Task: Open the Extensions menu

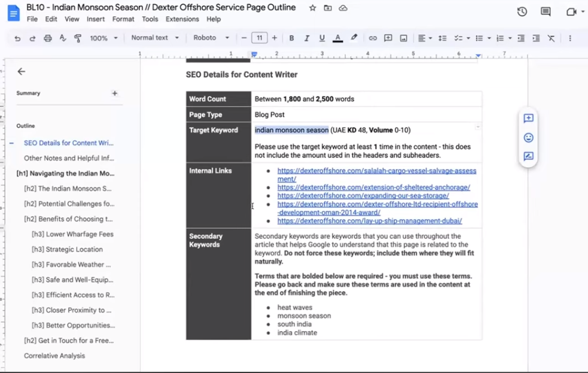Action: pos(182,19)
